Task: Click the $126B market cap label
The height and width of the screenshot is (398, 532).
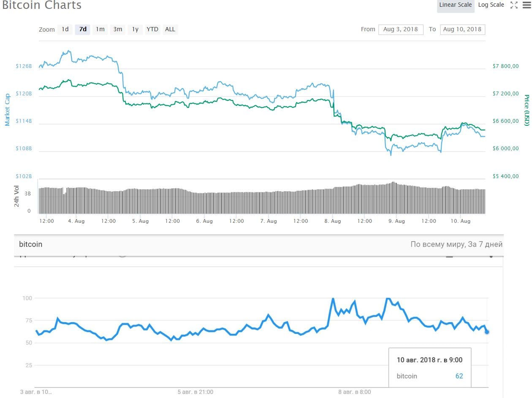Action: tap(24, 66)
